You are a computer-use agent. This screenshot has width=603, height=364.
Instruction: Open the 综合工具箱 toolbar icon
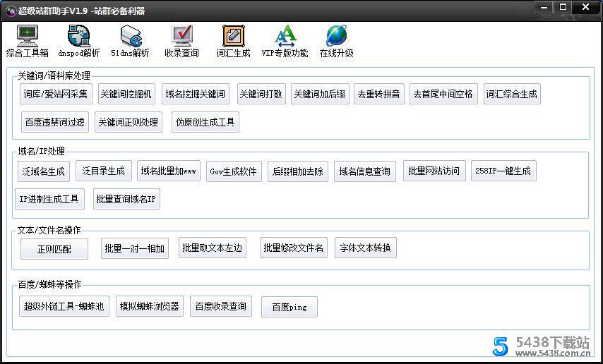click(x=28, y=41)
